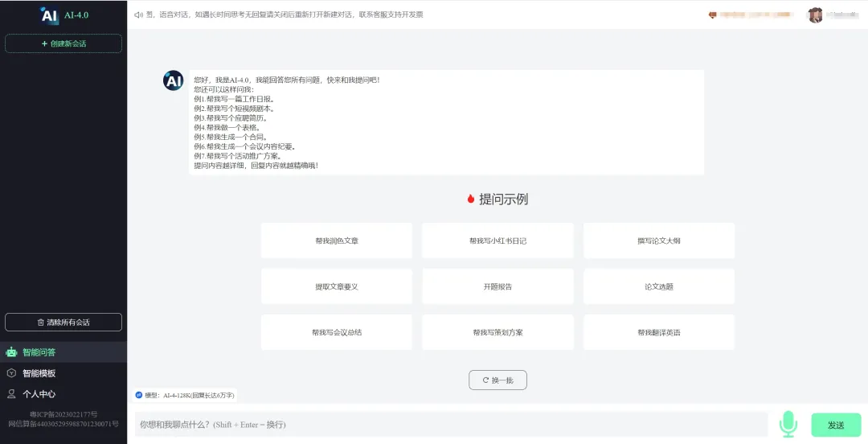Click the line 例5.帮我生成一个合同。
868x444 pixels.
tap(231, 137)
